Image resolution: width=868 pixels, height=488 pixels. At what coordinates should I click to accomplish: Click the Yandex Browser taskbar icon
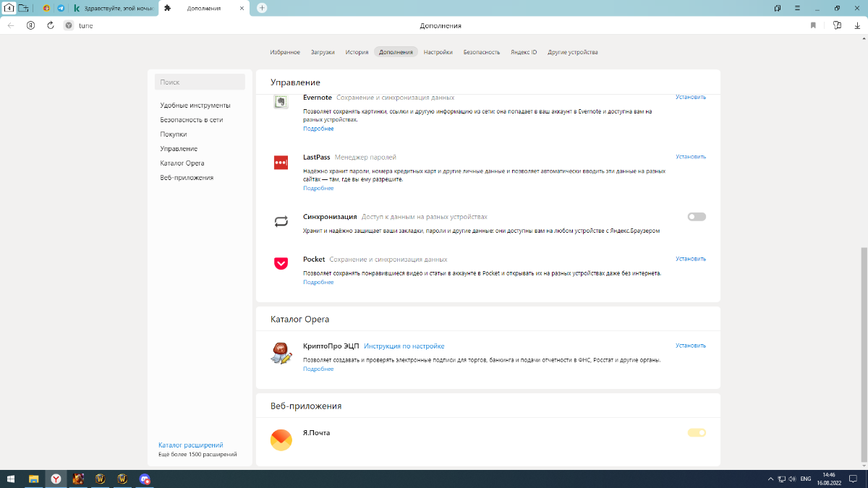(56, 479)
